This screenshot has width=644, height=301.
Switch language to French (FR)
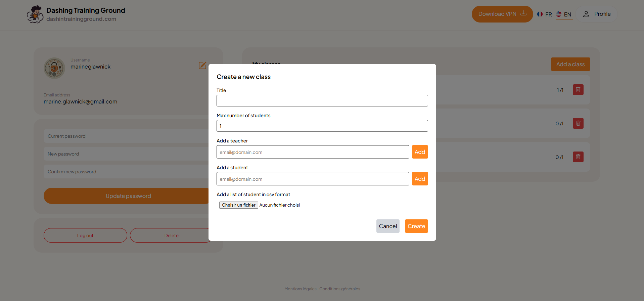(544, 14)
